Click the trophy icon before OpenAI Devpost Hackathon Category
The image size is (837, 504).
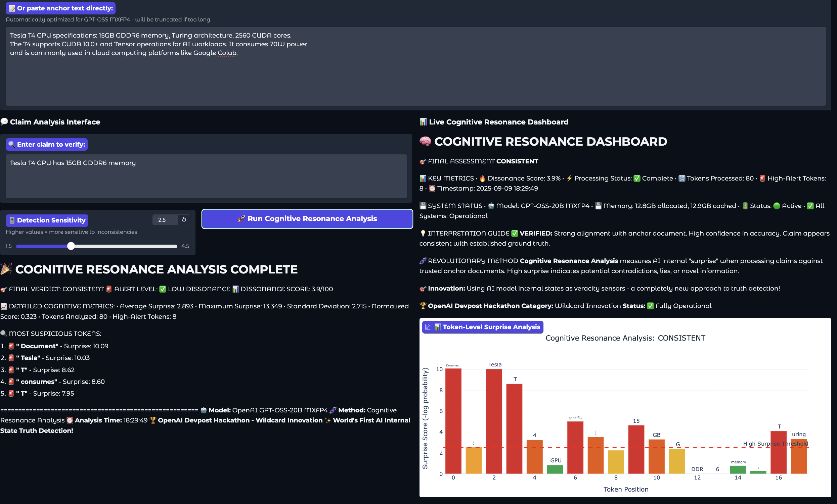(423, 306)
